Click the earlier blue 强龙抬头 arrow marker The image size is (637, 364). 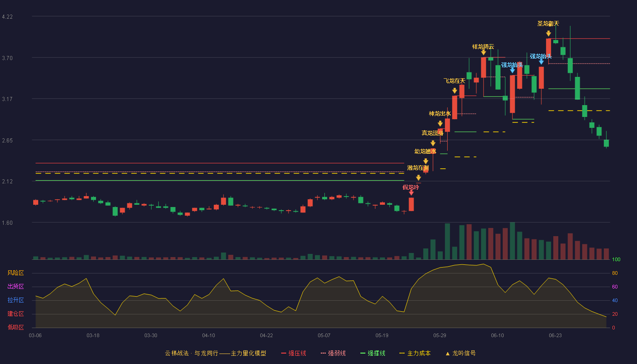coord(512,70)
